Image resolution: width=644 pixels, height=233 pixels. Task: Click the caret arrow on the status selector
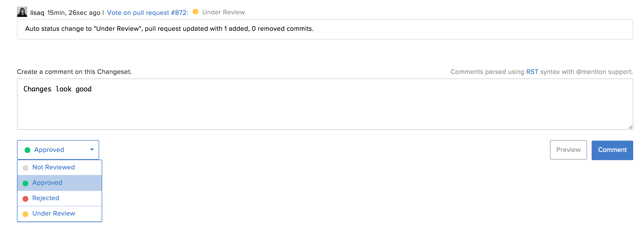pyautogui.click(x=92, y=150)
